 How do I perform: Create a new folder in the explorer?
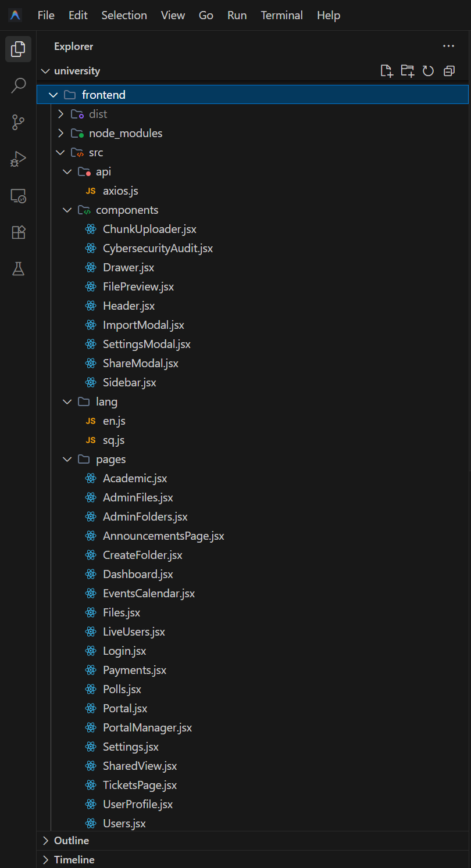tap(408, 70)
